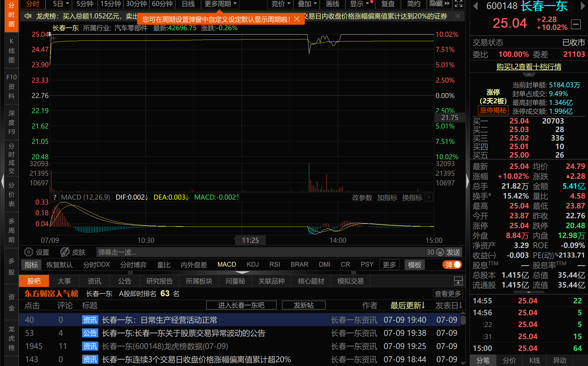Open the 复盘 replay tool
The width and height of the screenshot is (588, 366).
pos(388,4)
